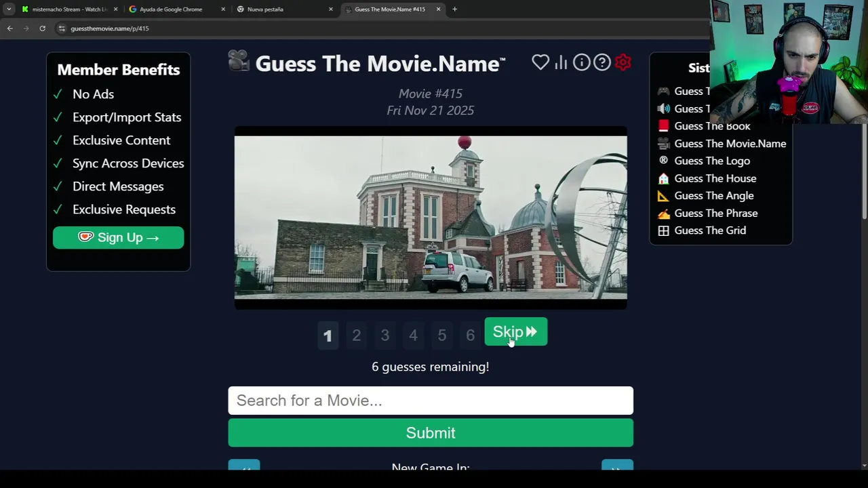The height and width of the screenshot is (488, 868).
Task: Click the 'Exclusive Content' benefit text
Action: pos(121,140)
